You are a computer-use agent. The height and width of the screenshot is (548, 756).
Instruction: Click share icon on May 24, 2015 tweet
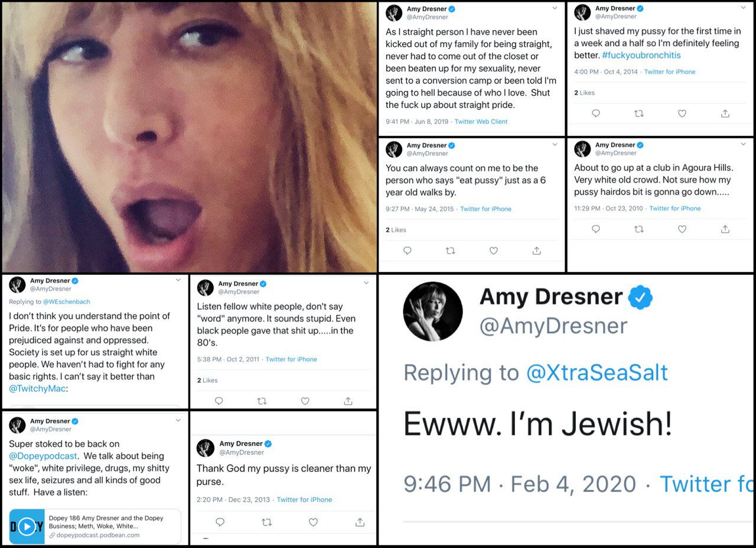536,251
